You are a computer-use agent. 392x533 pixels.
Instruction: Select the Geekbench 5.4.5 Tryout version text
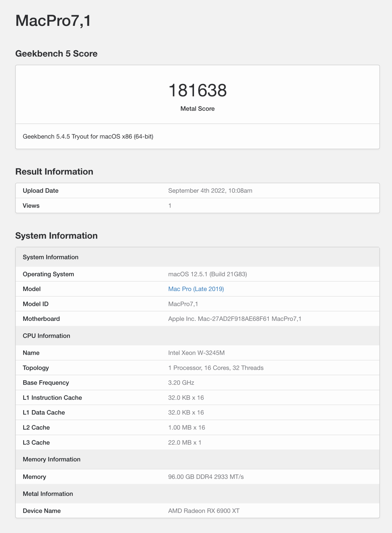click(88, 136)
